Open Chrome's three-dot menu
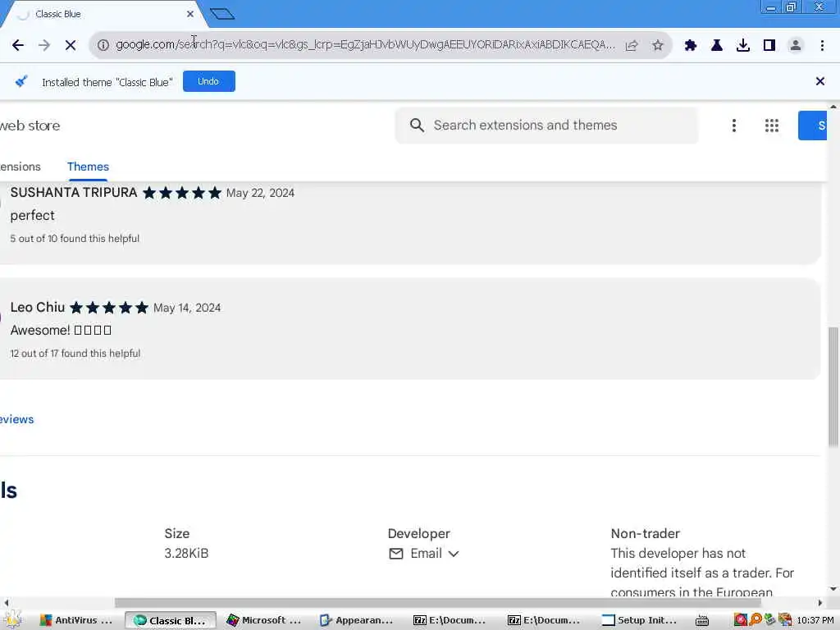 (x=822, y=45)
